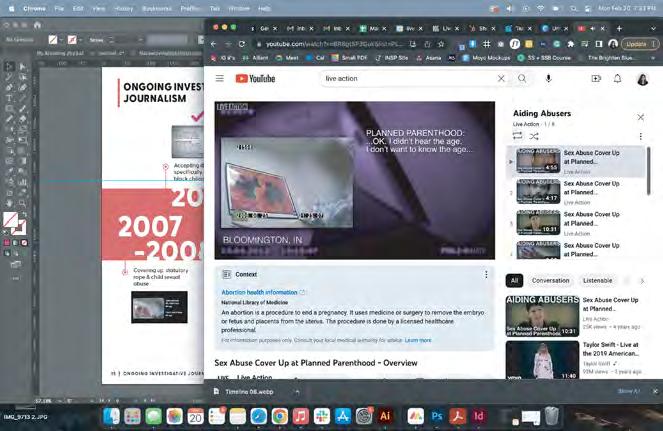Click the Chrome Update button
663x431 pixels.
[640, 44]
